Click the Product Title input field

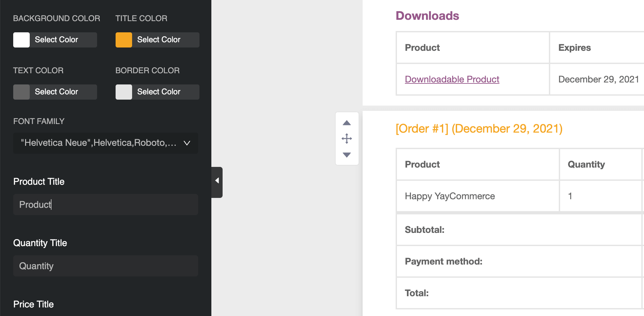105,205
